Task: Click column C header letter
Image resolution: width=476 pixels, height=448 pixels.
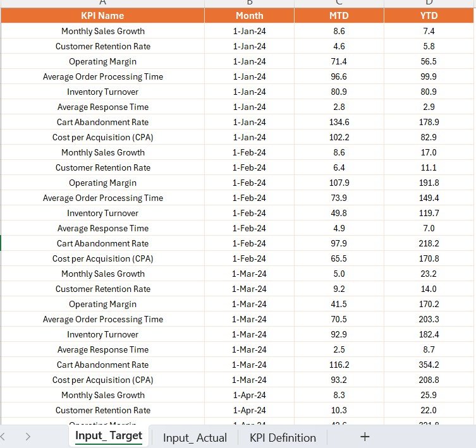Action: (339, 3)
